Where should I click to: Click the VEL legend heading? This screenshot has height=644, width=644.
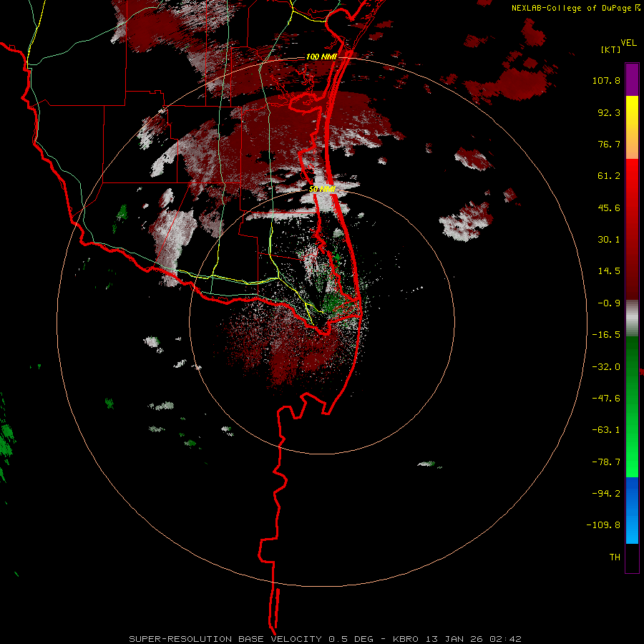click(x=629, y=43)
